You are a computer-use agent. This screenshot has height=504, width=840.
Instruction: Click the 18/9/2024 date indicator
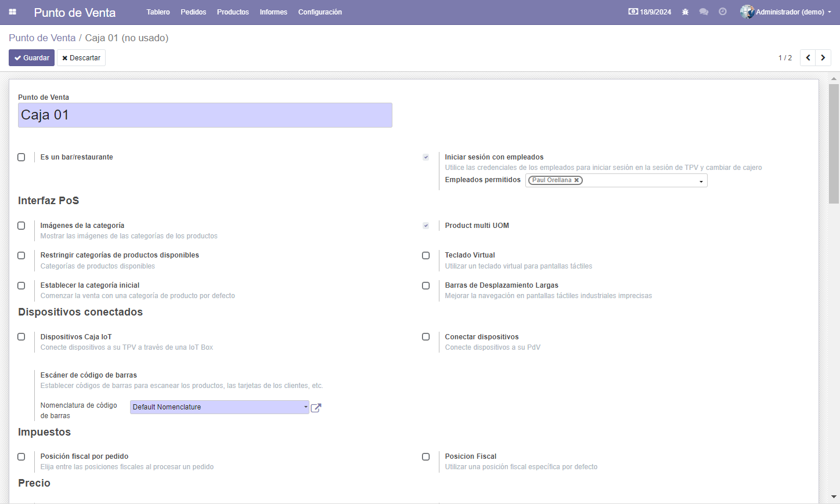(x=650, y=12)
